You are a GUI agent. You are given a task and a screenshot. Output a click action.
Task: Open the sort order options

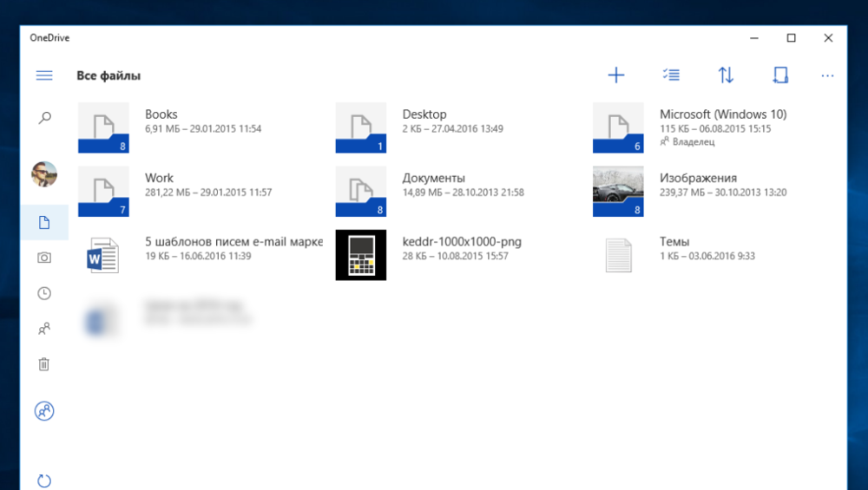click(x=726, y=75)
